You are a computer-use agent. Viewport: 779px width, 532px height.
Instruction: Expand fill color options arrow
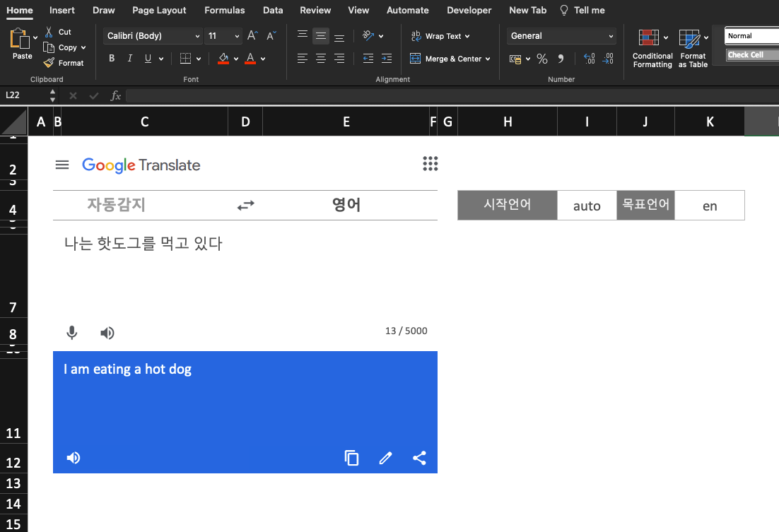[x=236, y=59]
